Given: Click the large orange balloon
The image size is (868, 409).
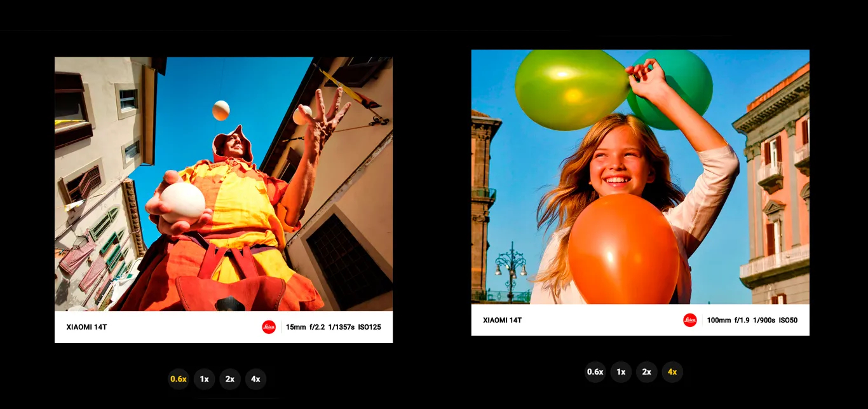Looking at the screenshot, I should tap(623, 249).
